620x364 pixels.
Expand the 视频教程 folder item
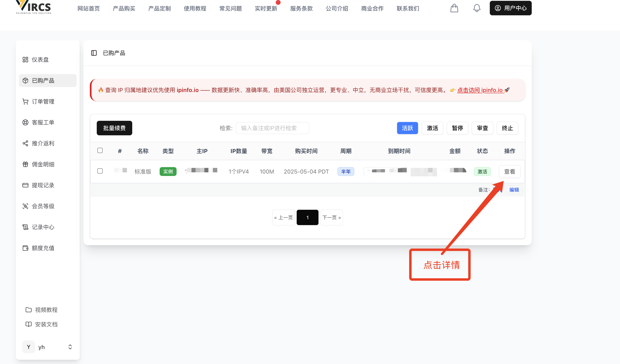point(46,310)
